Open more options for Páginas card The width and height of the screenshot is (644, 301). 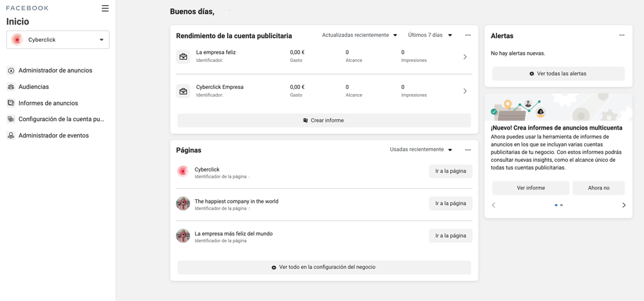tap(468, 150)
